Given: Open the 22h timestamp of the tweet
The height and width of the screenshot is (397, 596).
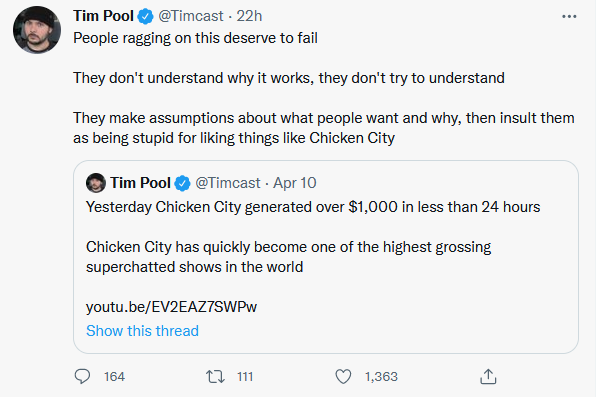Looking at the screenshot, I should pyautogui.click(x=249, y=16).
